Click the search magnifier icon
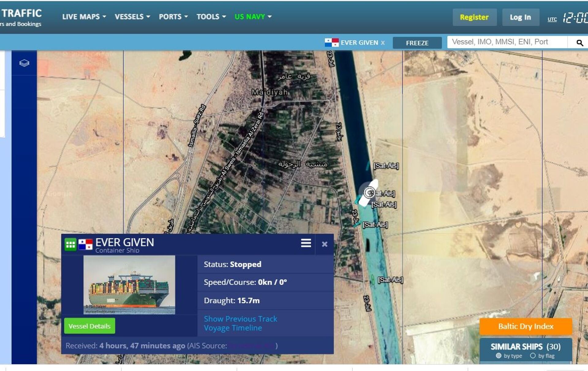This screenshot has width=588, height=371. pyautogui.click(x=579, y=43)
